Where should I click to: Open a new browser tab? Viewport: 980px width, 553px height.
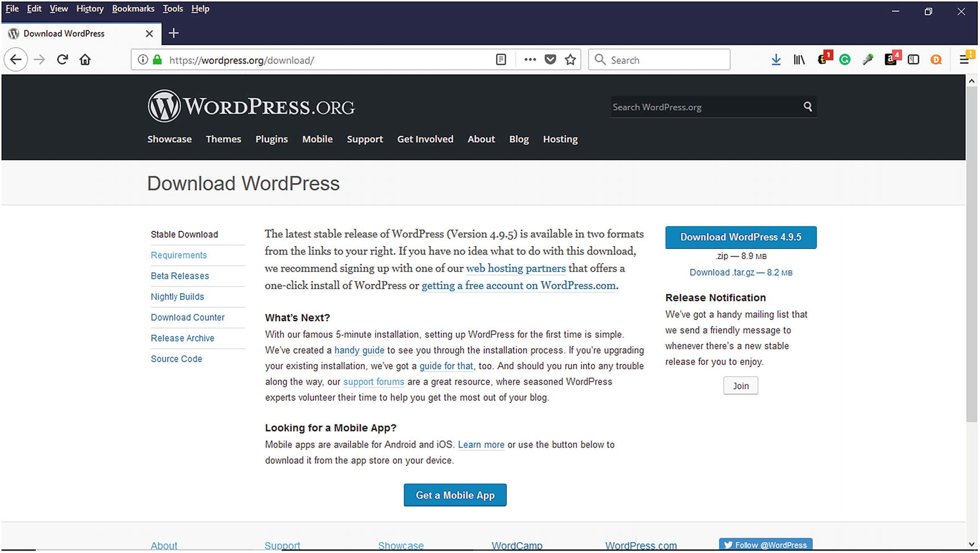click(174, 34)
